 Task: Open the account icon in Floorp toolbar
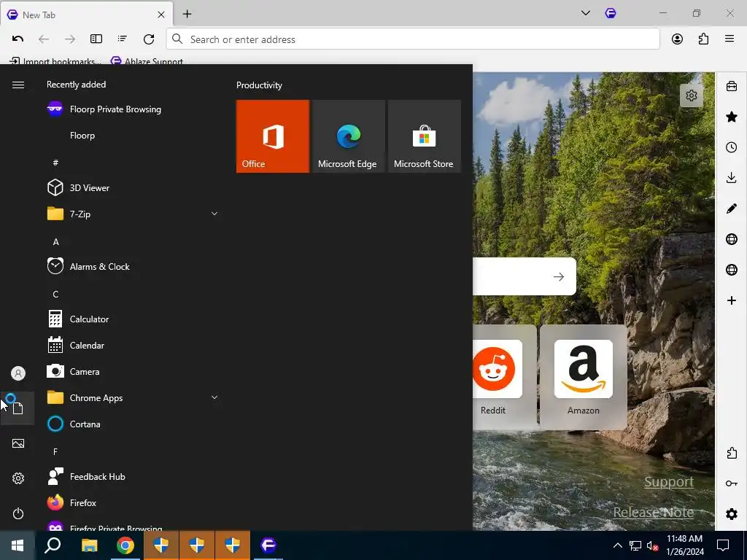[677, 39]
